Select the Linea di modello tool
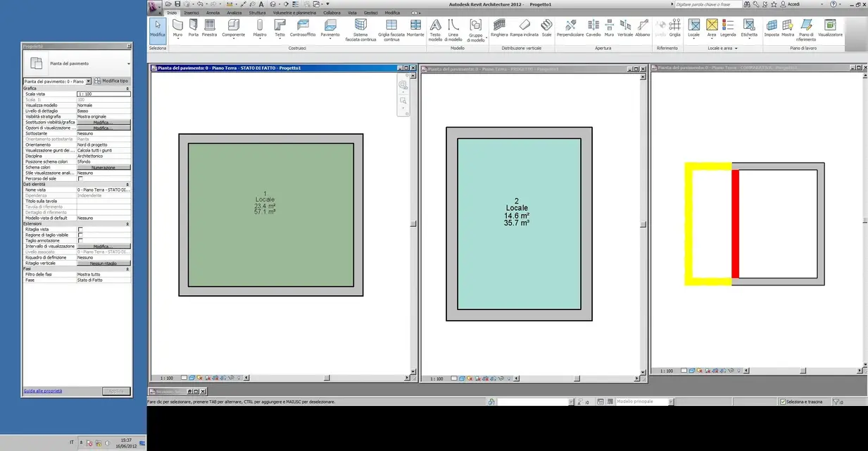This screenshot has width=868, height=451. 453,30
